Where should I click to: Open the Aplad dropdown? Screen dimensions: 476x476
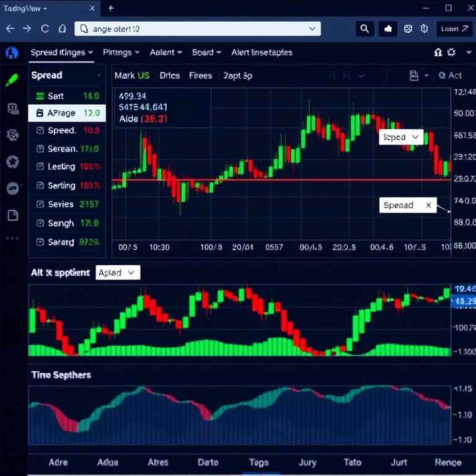click(118, 273)
